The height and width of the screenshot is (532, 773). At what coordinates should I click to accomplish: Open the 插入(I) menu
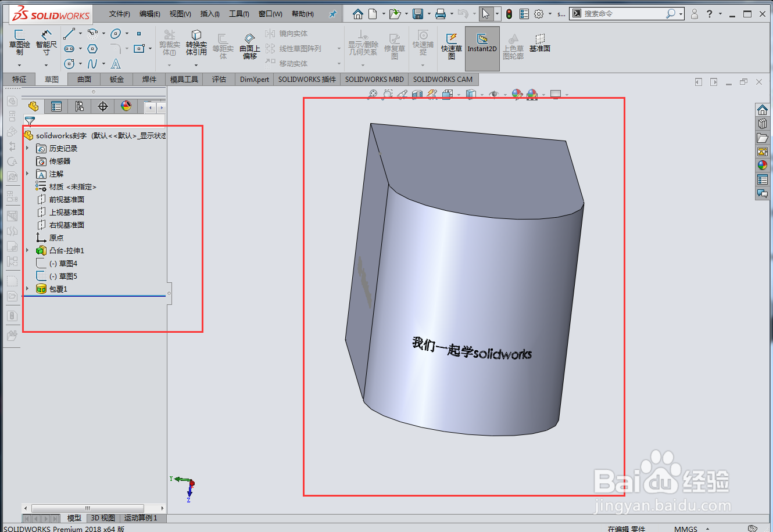(210, 14)
